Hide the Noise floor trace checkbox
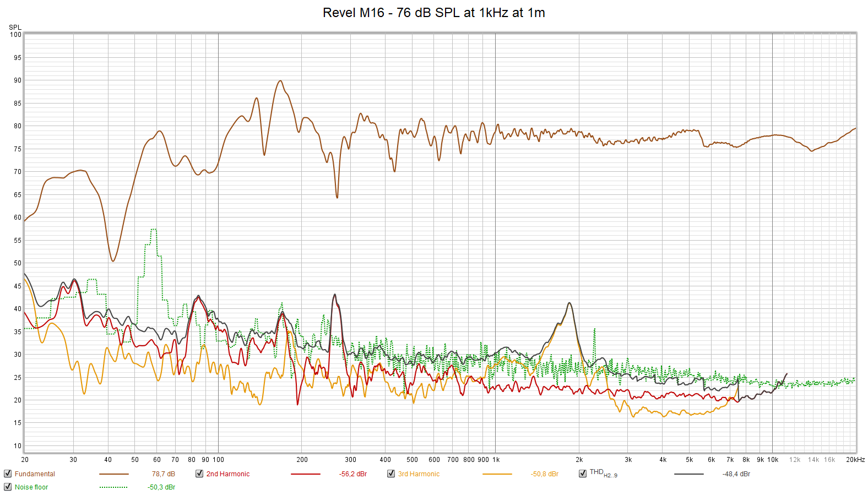Viewport: 868px width, 495px height. [x=8, y=487]
